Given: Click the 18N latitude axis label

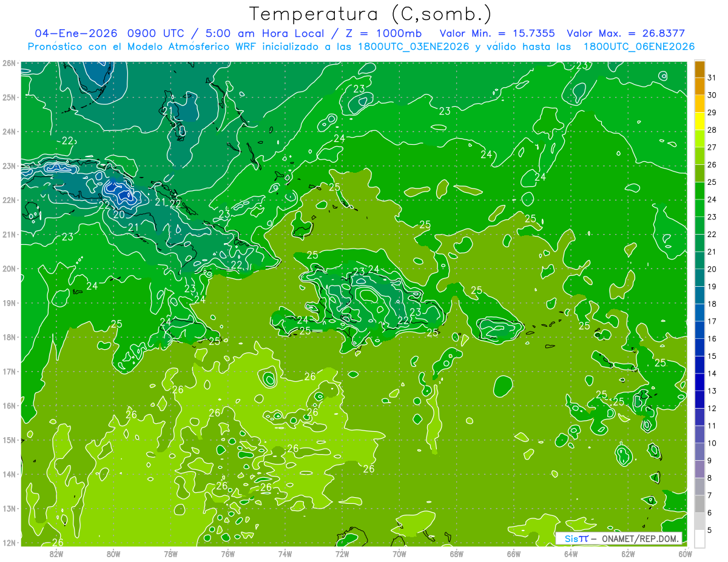Looking at the screenshot, I should click(9, 337).
